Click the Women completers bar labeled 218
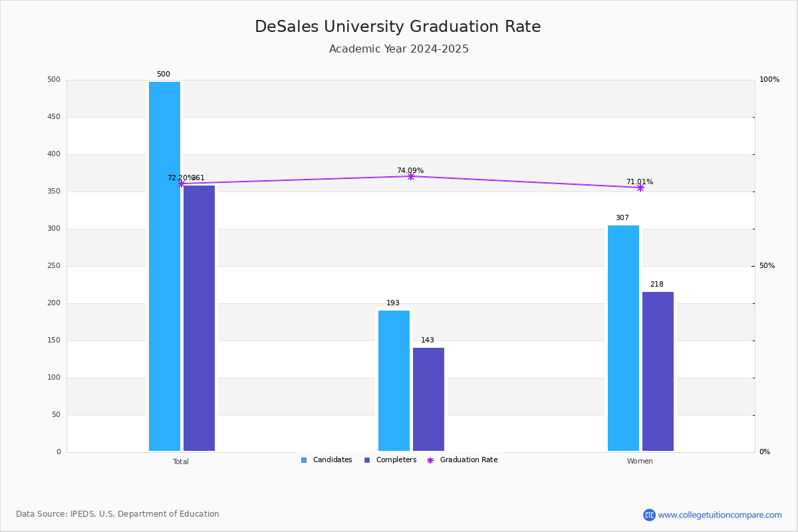The image size is (798, 532). [658, 371]
